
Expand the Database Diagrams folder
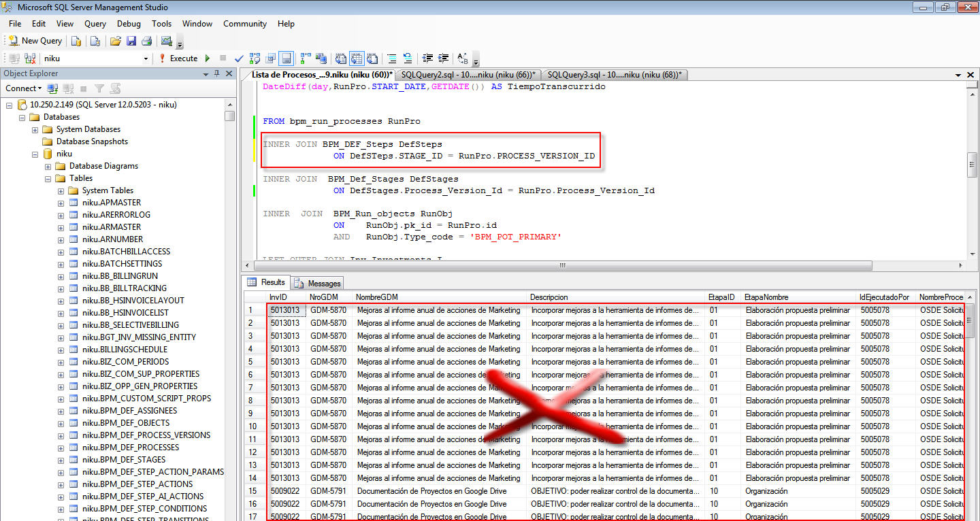(x=48, y=166)
